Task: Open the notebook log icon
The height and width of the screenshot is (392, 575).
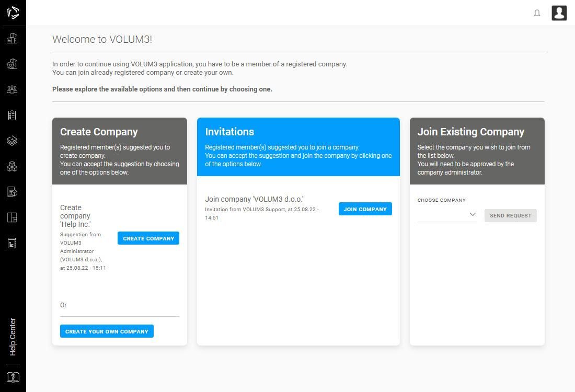Action: click(12, 243)
